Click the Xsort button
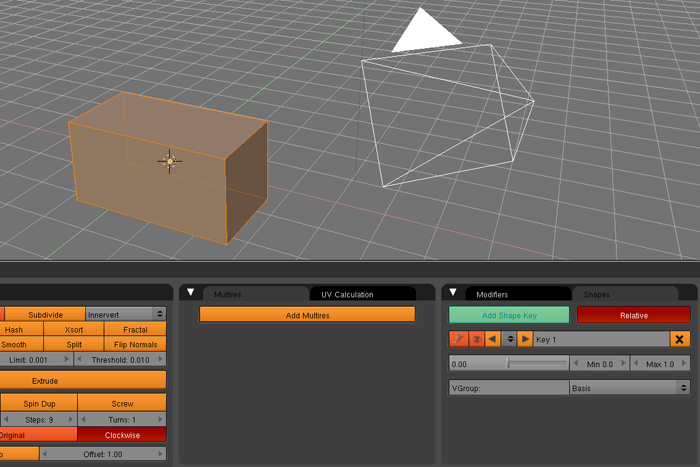Screen dimensions: 700x467 (x=74, y=329)
